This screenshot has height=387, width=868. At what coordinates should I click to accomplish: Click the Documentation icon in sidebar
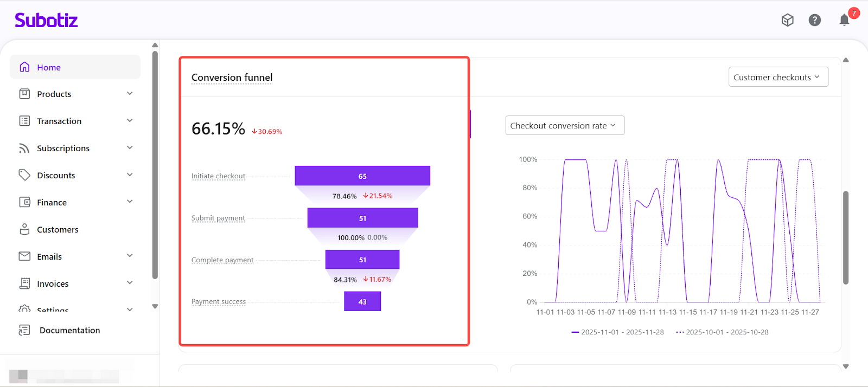coord(24,330)
